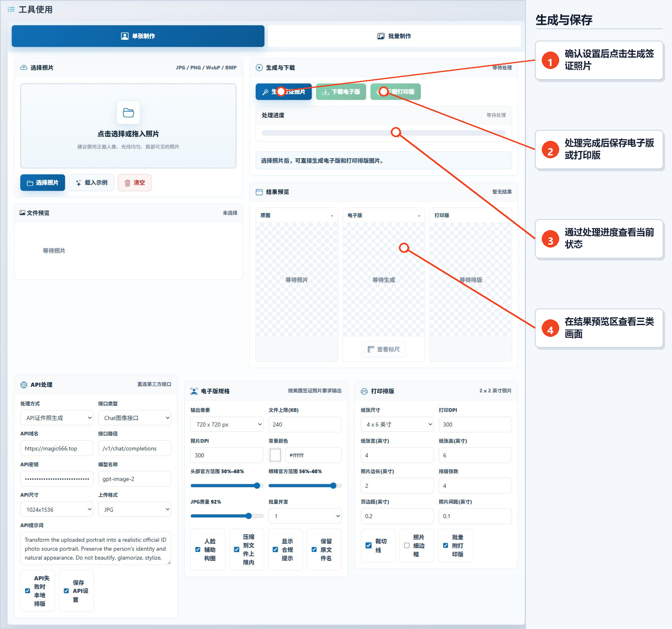The height and width of the screenshot is (629, 672).
Task: Click the 查看标尺 button
Action: (x=384, y=349)
